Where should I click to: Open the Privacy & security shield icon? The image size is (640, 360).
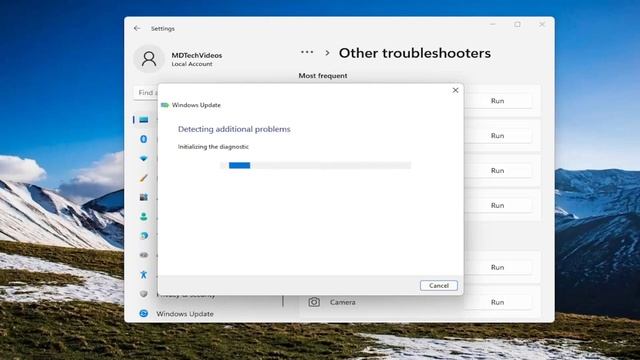(x=144, y=294)
